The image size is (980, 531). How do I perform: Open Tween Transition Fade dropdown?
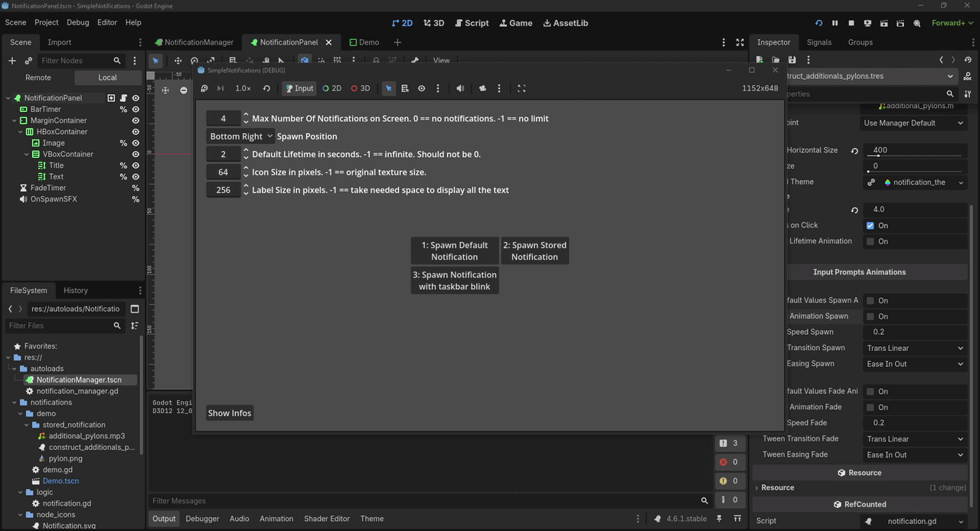click(x=914, y=439)
